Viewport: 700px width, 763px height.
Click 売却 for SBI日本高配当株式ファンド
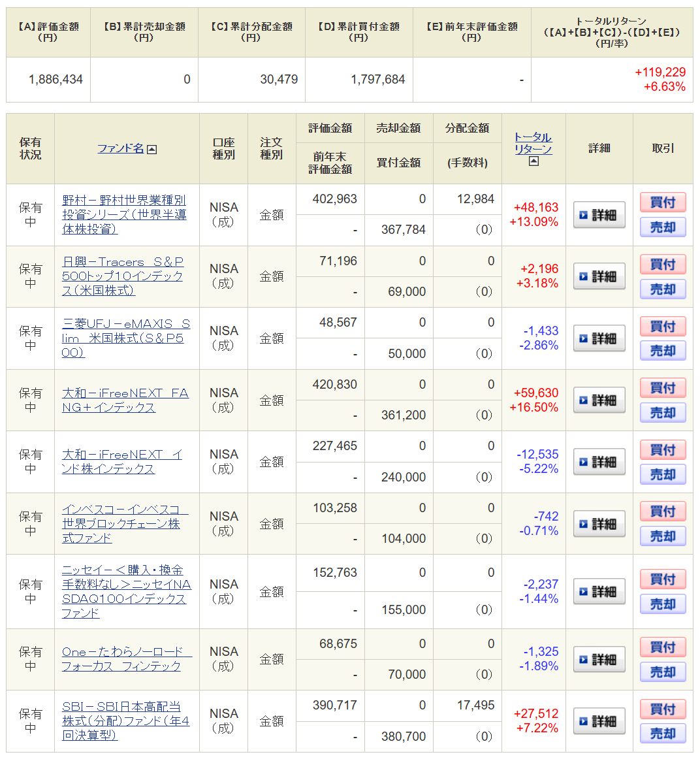pyautogui.click(x=663, y=734)
